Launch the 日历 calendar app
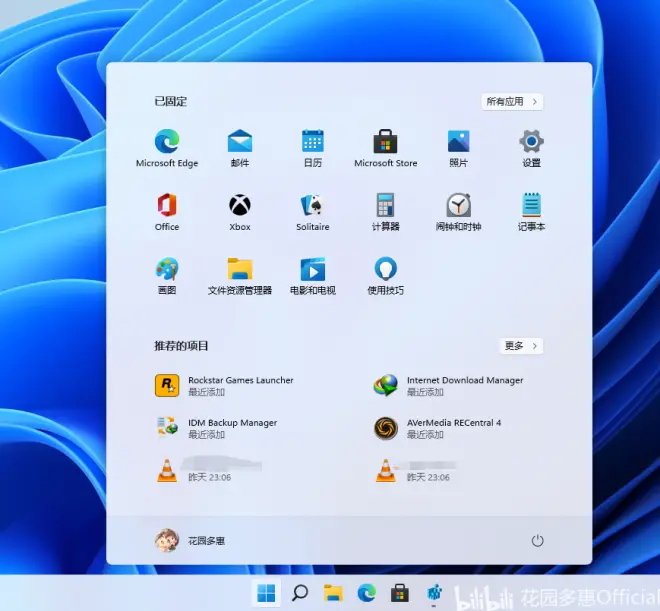 pyautogui.click(x=313, y=148)
